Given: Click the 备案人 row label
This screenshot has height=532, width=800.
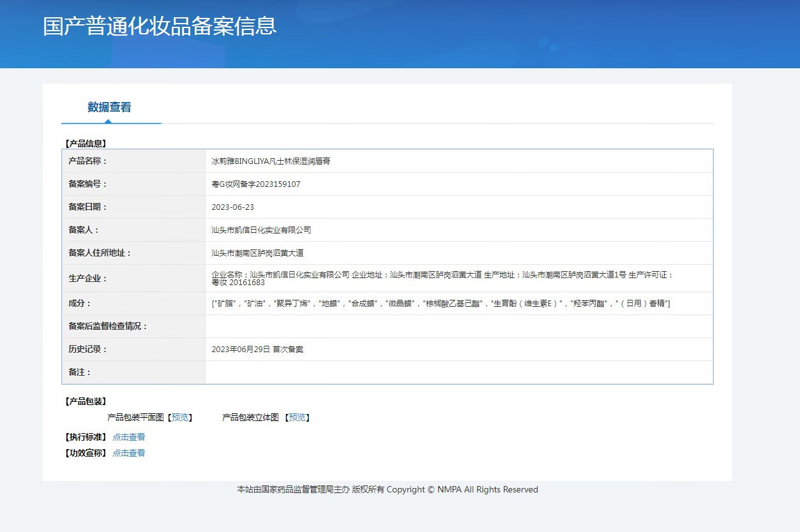Looking at the screenshot, I should pyautogui.click(x=84, y=230).
